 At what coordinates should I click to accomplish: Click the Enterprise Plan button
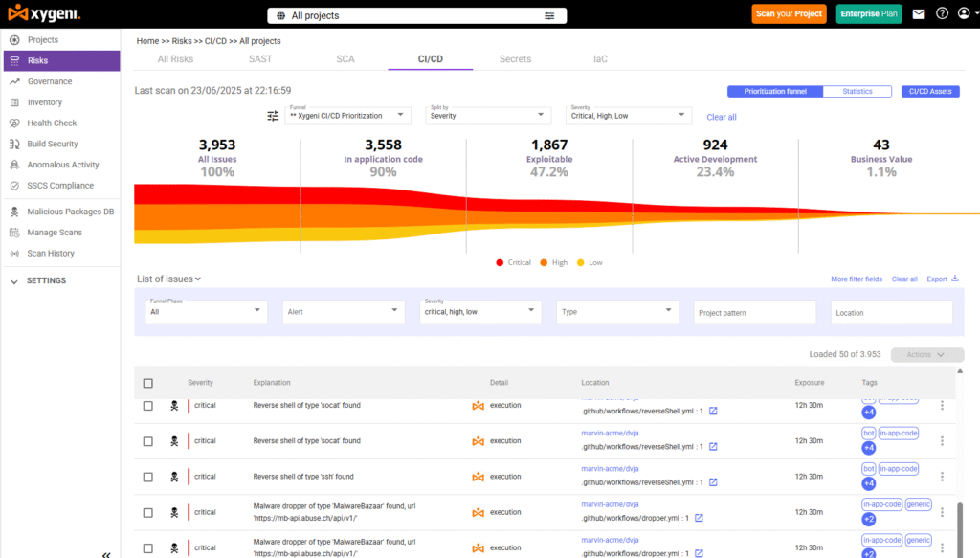click(869, 13)
